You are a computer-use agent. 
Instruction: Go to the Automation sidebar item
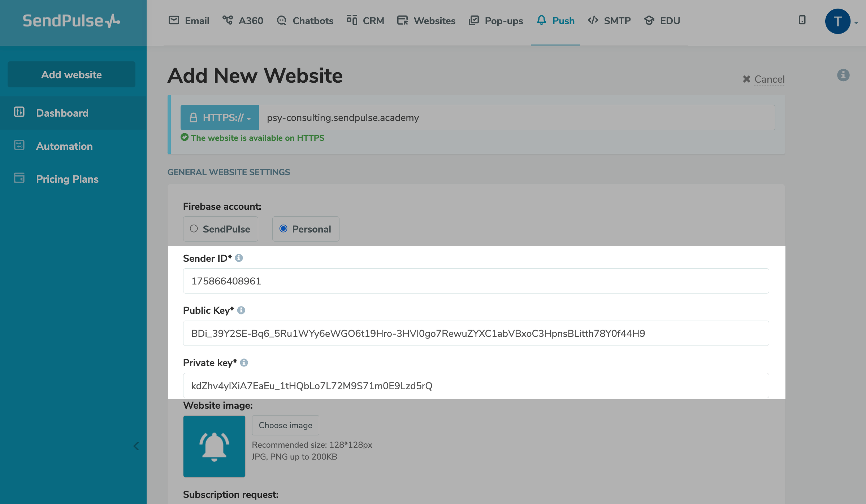pyautogui.click(x=64, y=146)
